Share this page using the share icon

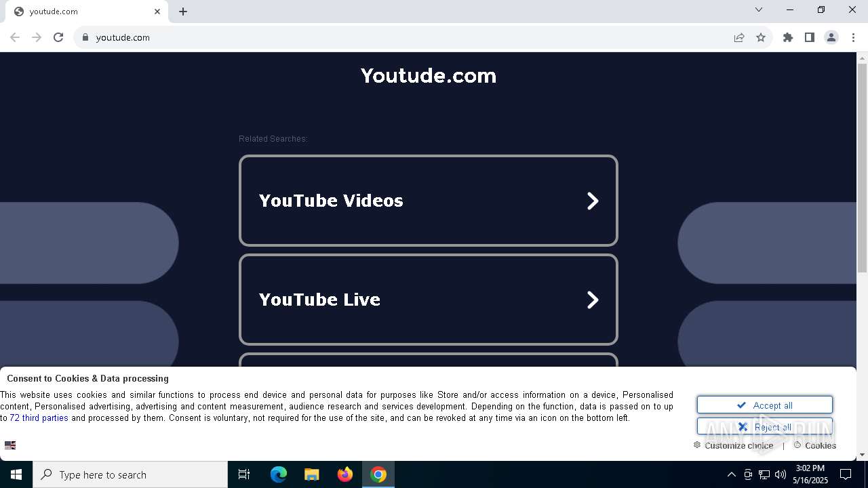coord(739,37)
